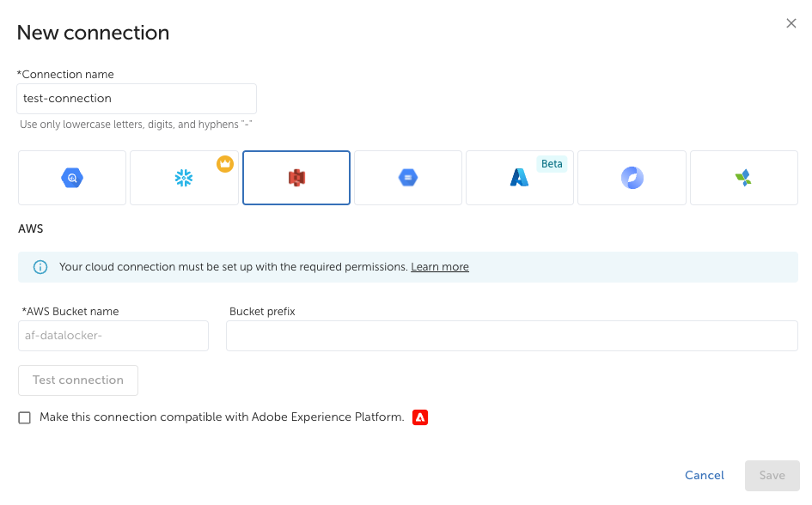Select the Azure Beta connection tile
812x505 pixels.
coord(519,178)
